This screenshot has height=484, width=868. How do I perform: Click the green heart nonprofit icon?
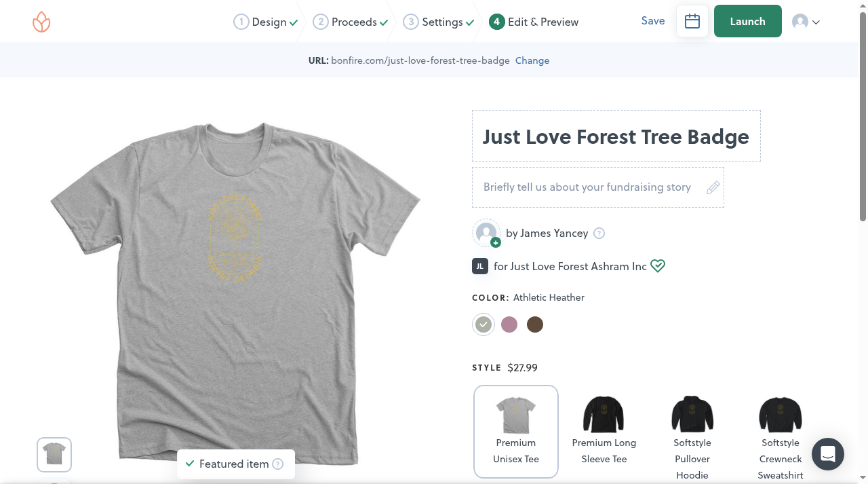[x=658, y=266]
